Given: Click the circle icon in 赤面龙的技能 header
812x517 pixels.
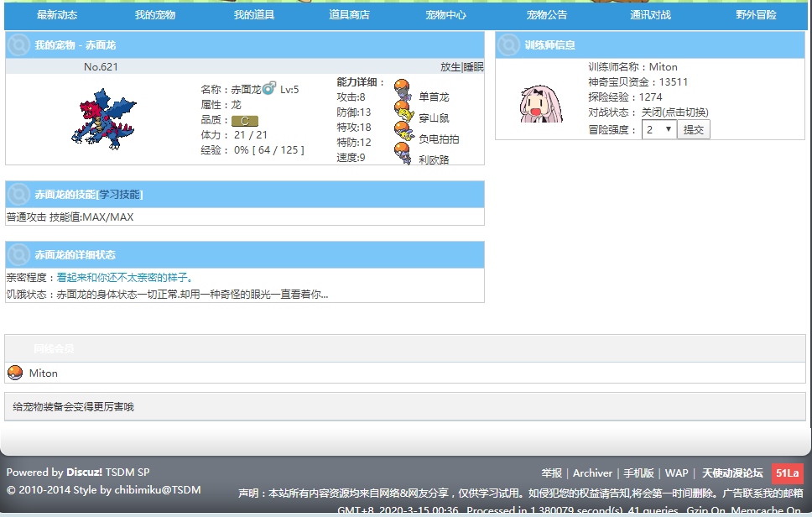Looking at the screenshot, I should coord(18,194).
